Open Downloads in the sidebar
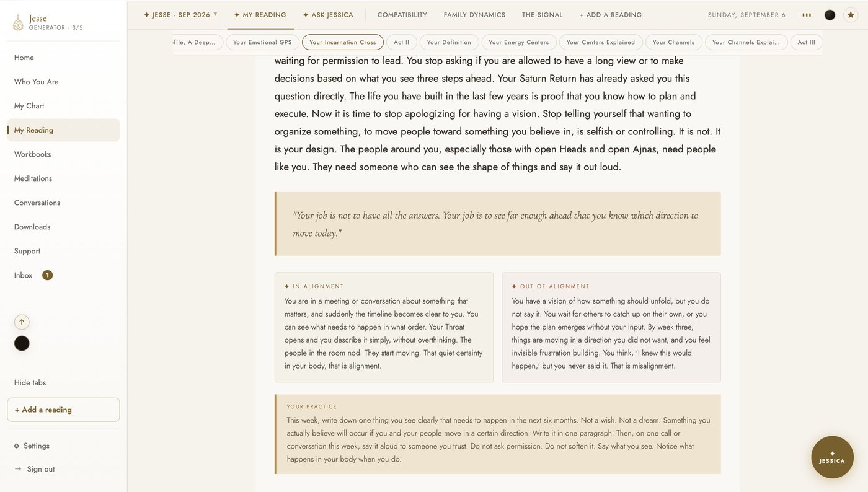 [x=63, y=227]
